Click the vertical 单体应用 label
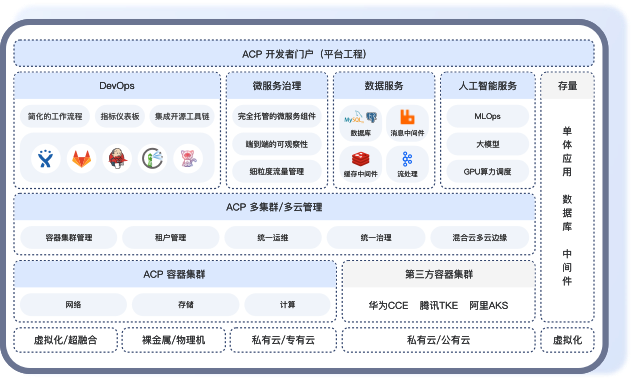634x380 pixels. [x=567, y=152]
